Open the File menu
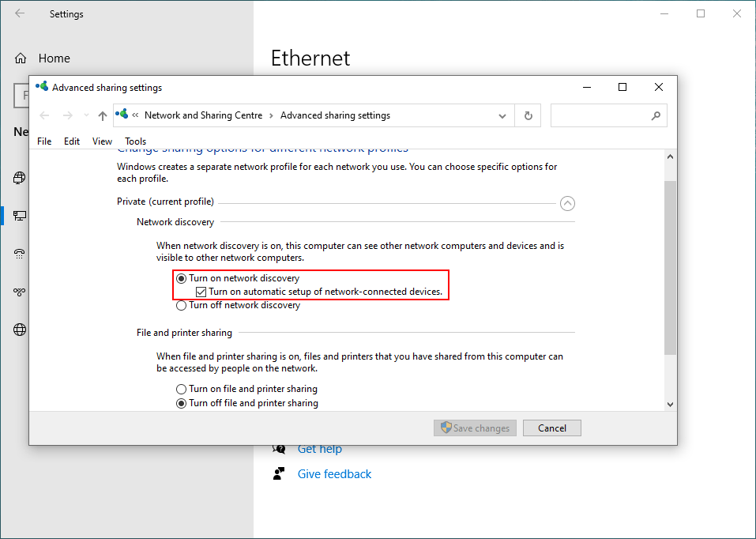The width and height of the screenshot is (756, 539). [x=44, y=141]
